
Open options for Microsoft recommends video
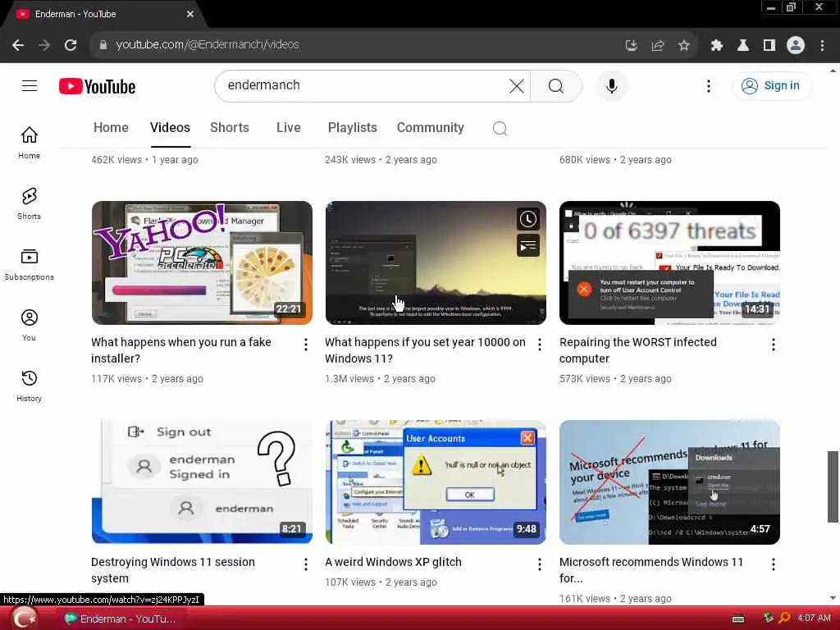(773, 564)
